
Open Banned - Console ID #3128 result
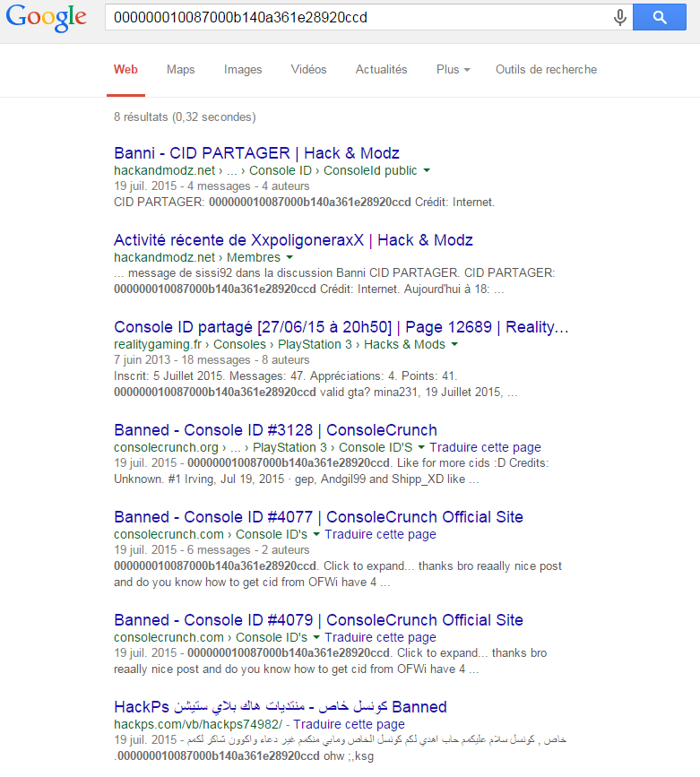[x=276, y=430]
